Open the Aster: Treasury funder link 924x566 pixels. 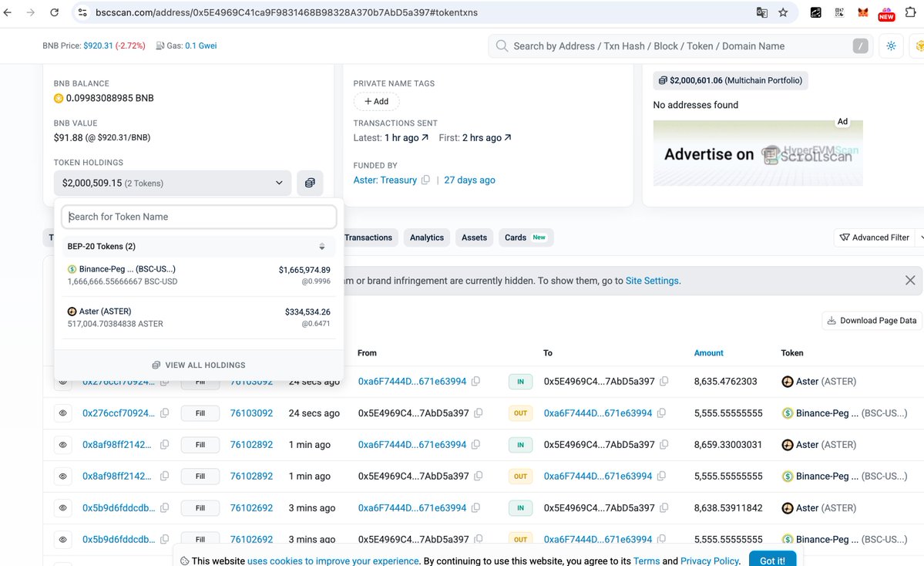[x=385, y=180]
